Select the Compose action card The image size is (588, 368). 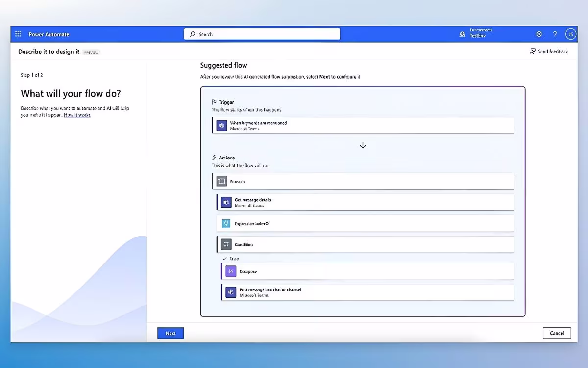367,271
